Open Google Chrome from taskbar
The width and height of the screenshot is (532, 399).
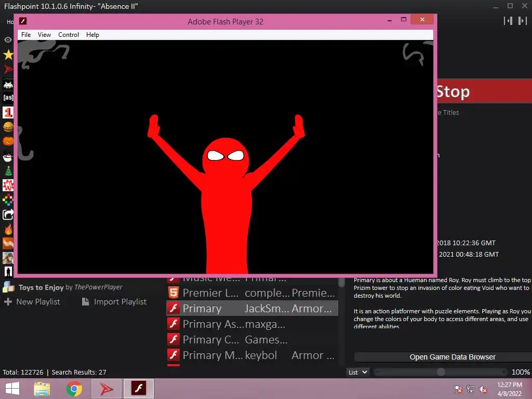pyautogui.click(x=74, y=389)
